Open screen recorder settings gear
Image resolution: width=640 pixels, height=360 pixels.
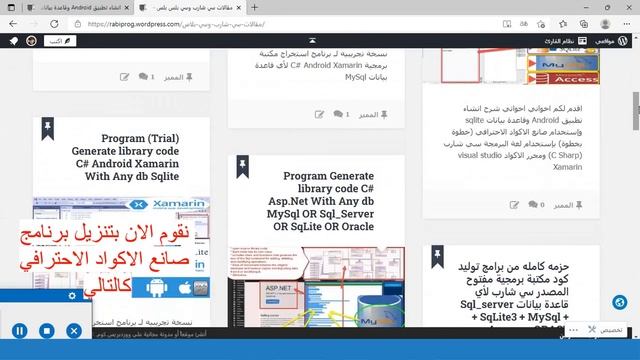pyautogui.click(x=72, y=296)
